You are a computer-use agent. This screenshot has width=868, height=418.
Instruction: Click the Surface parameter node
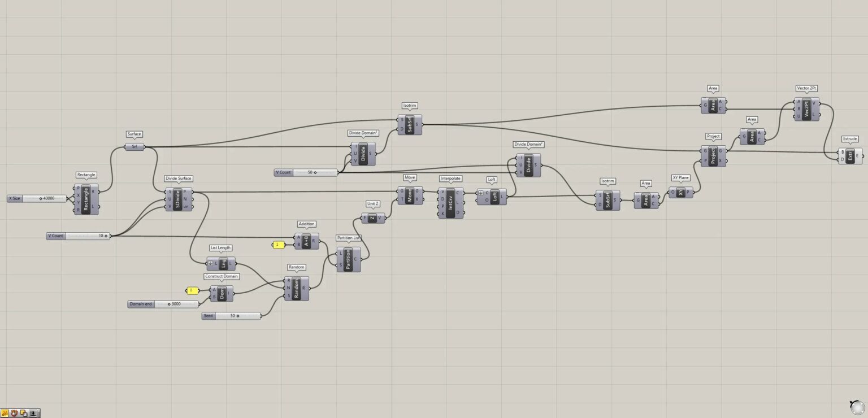134,147
